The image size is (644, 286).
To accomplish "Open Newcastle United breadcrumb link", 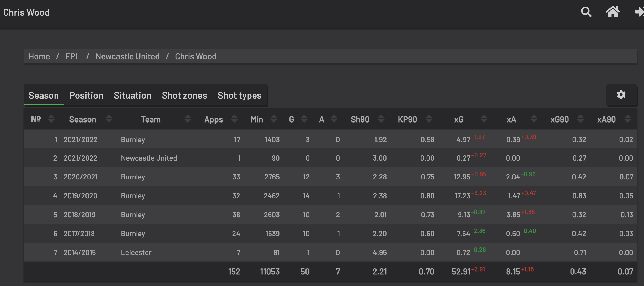I will pos(127,56).
